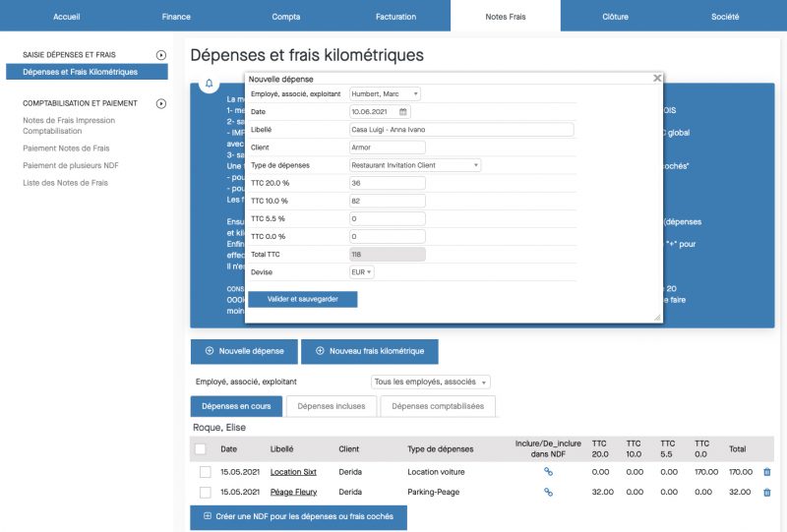Collapse the Saisie Dépenses et Frais section arrow
The height and width of the screenshot is (532, 787).
[160, 55]
